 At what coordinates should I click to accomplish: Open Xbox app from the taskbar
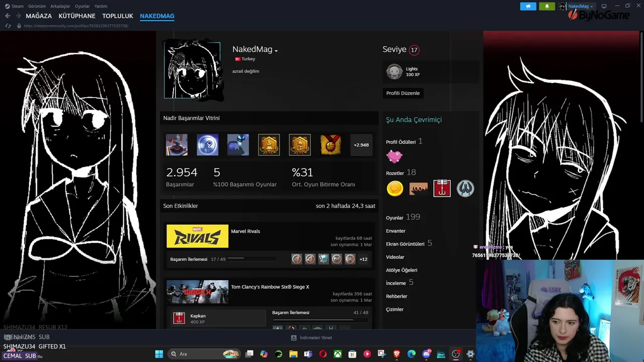point(338,354)
